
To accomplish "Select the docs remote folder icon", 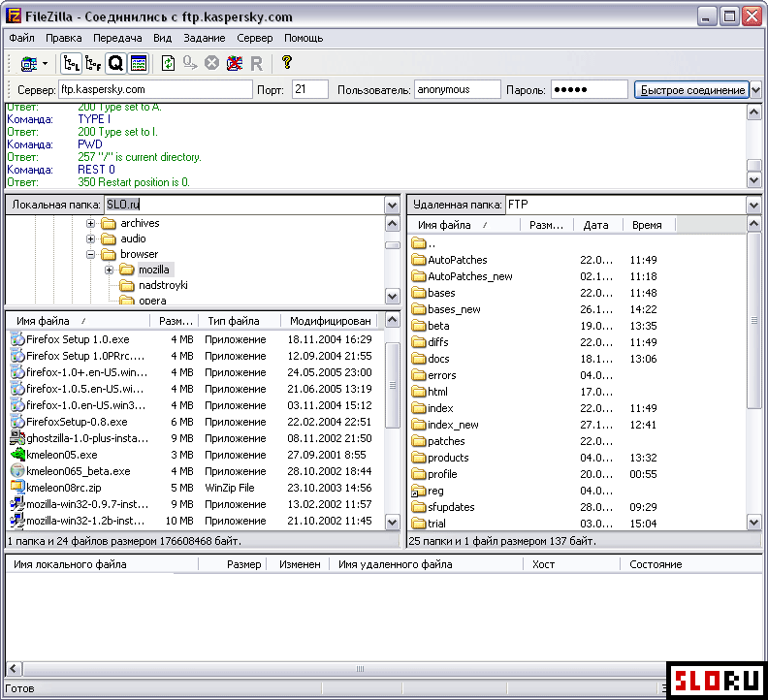I will [x=419, y=359].
